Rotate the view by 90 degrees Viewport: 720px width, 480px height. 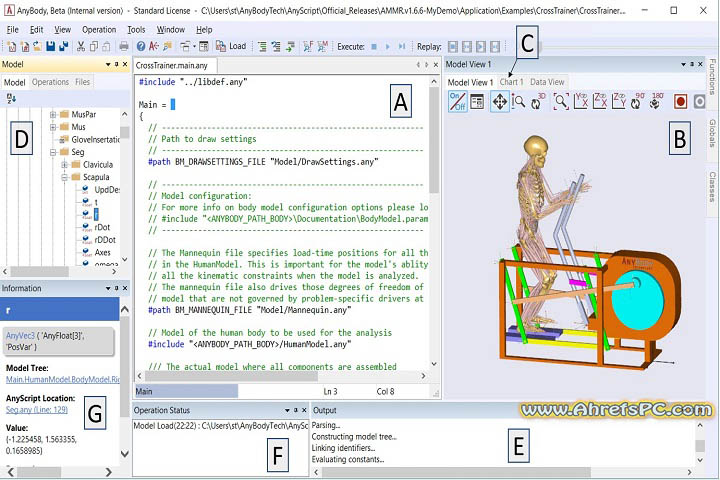point(637,102)
